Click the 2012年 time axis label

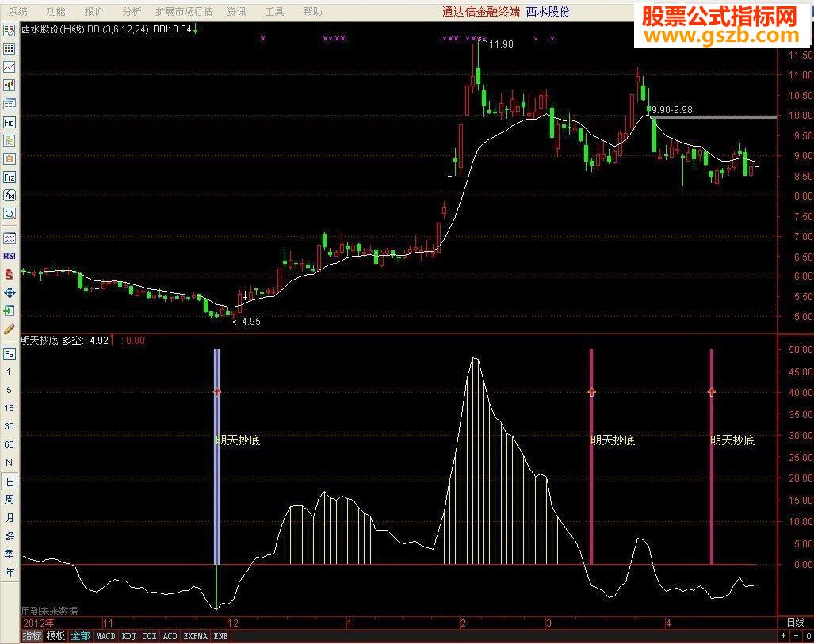click(x=38, y=622)
